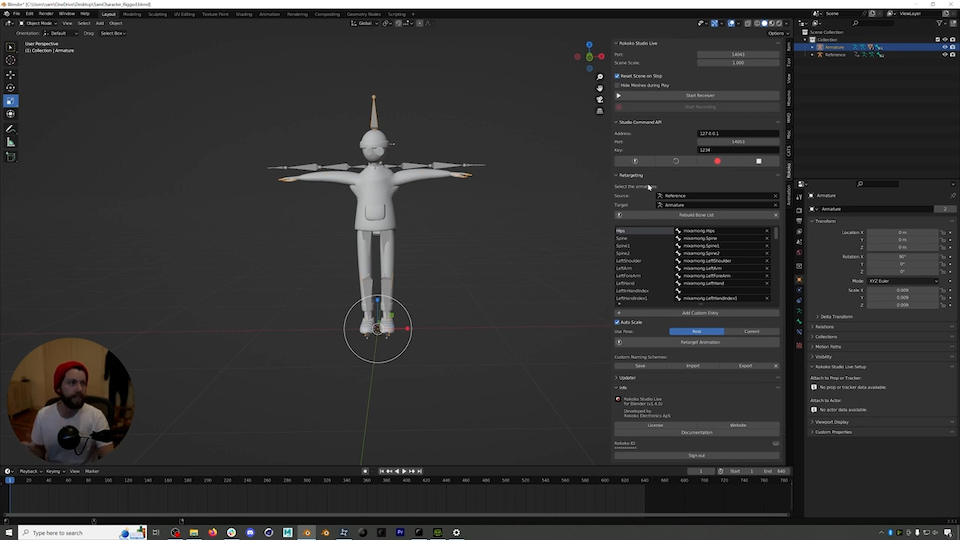Open the Rokoko sidebar tab
Screen dimensions: 960x540
point(789,170)
